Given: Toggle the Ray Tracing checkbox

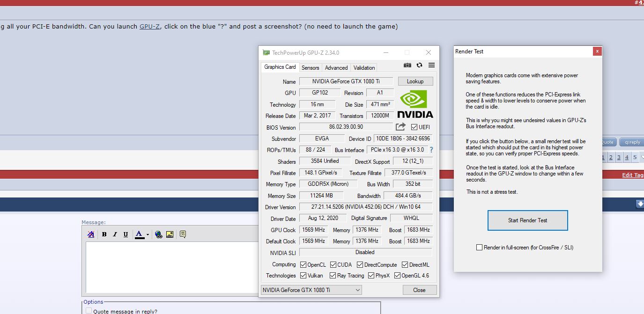Looking at the screenshot, I should [333, 276].
